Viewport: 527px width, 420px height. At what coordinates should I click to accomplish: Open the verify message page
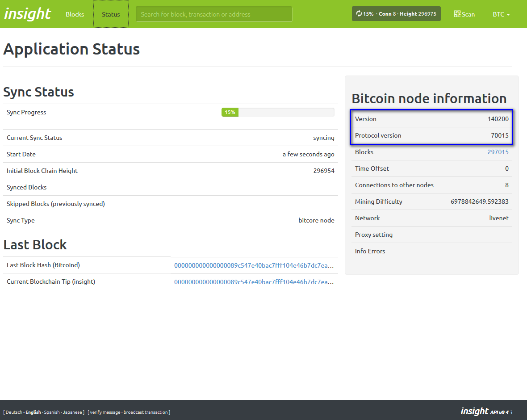coord(104,412)
